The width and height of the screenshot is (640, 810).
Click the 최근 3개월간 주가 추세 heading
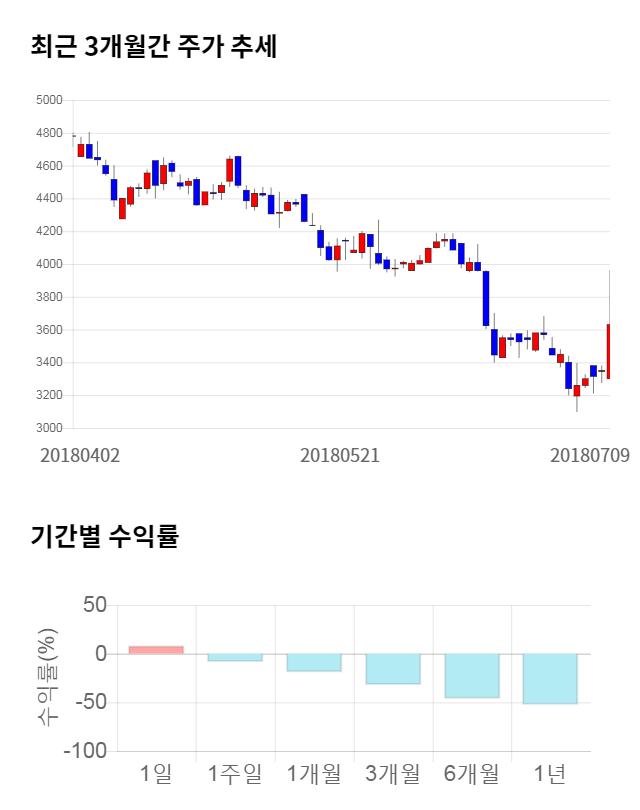click(x=153, y=47)
